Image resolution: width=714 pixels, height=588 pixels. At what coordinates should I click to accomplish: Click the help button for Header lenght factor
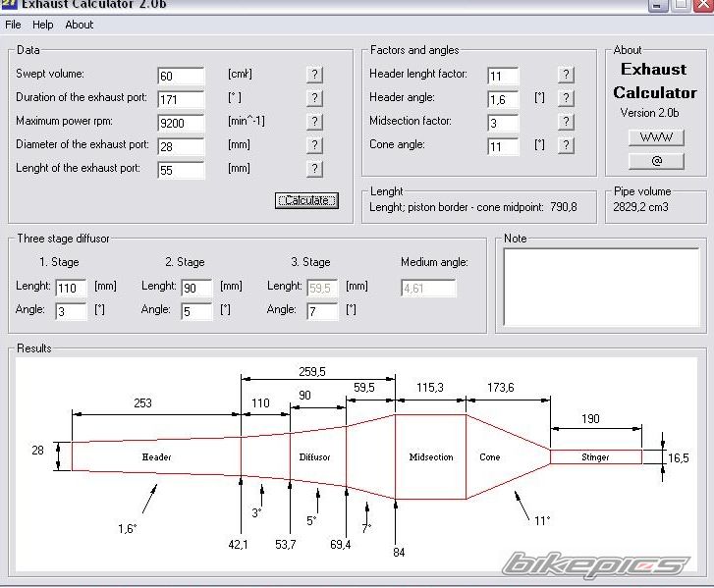point(566,75)
